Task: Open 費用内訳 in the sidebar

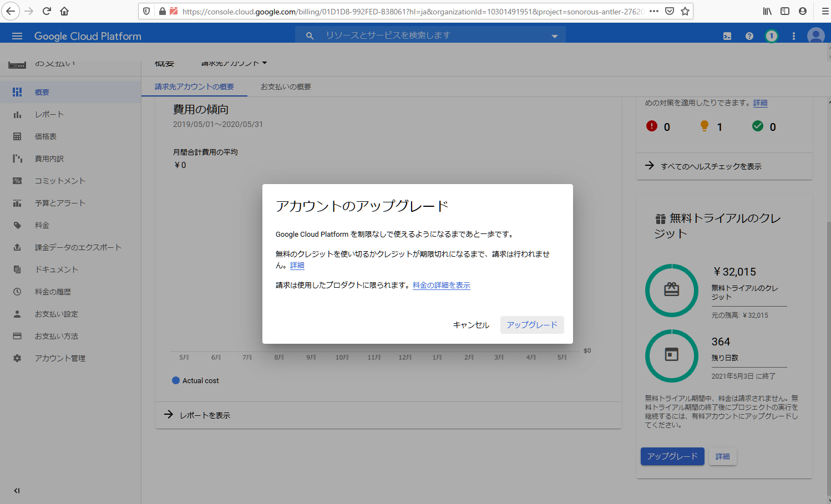Action: (x=70, y=159)
